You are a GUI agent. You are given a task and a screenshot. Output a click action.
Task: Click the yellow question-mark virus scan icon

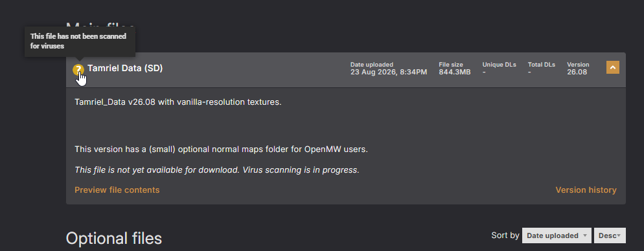pyautogui.click(x=78, y=69)
